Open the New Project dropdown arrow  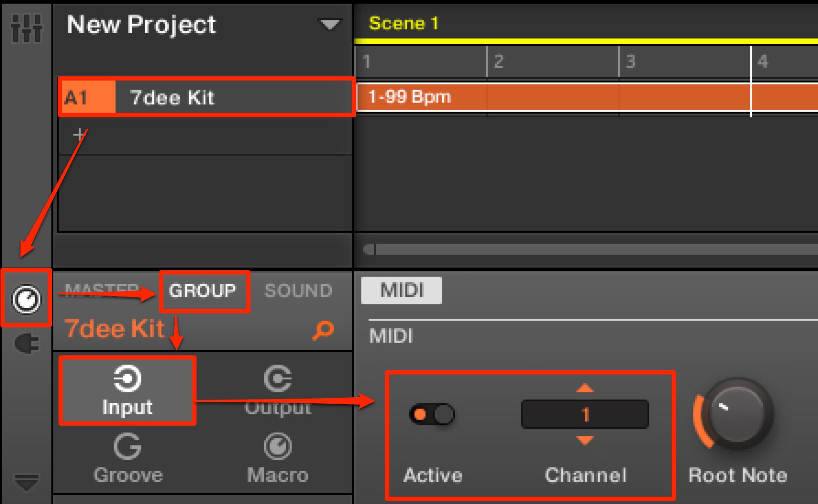[x=330, y=25]
